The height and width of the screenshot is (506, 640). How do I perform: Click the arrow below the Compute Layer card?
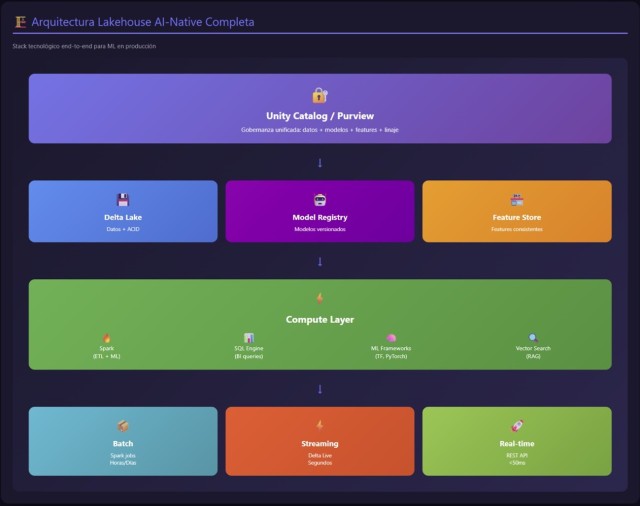click(320, 389)
